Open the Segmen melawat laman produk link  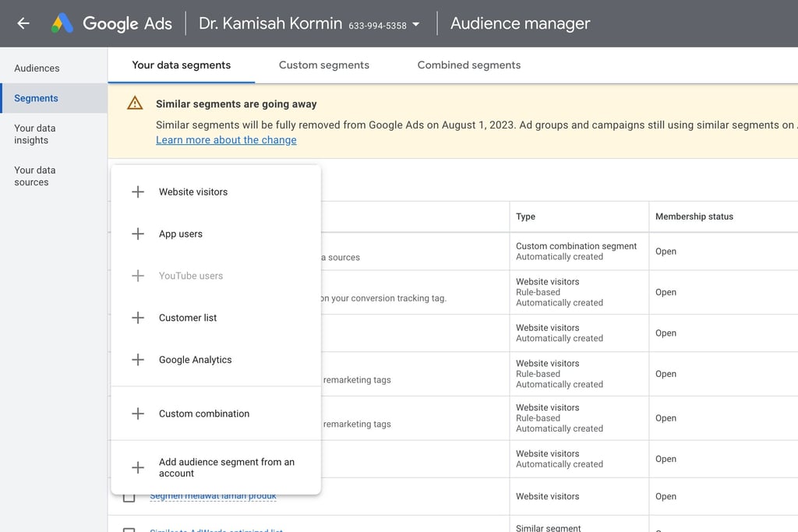213,496
